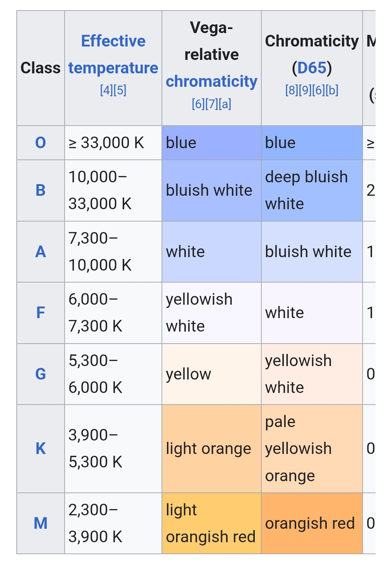
Task: Open citation [5] under Effective temperature
Action: click(x=120, y=90)
